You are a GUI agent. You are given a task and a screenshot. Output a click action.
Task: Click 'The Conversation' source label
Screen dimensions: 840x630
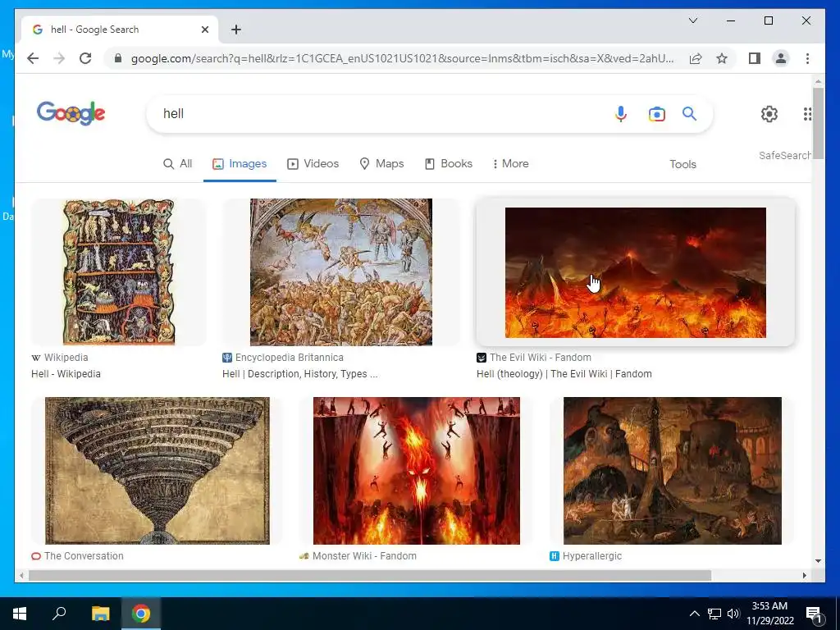(84, 556)
